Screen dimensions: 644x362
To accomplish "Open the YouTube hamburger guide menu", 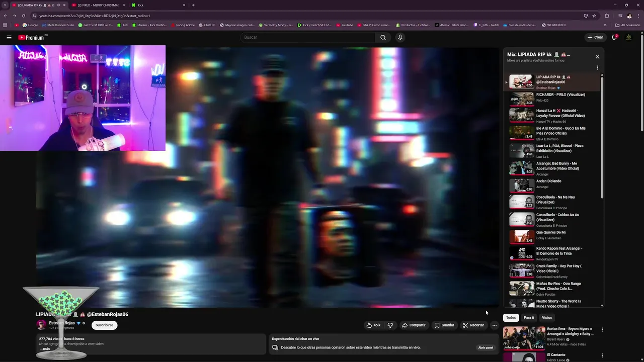I will click(9, 37).
